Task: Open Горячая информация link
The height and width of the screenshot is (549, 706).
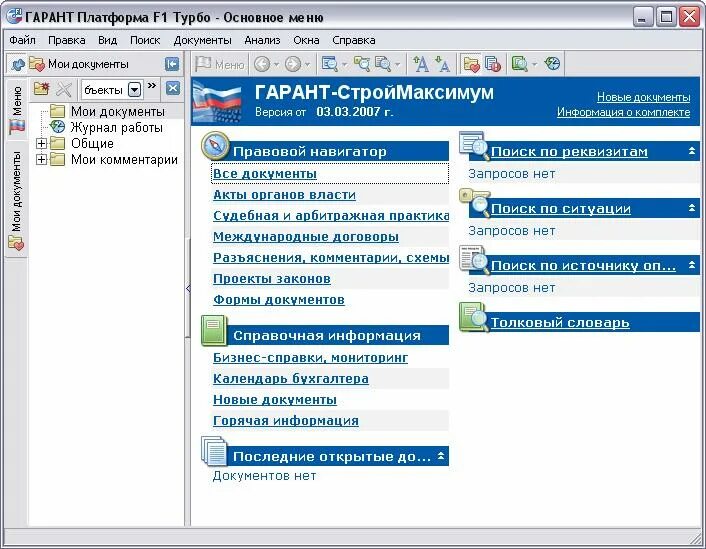Action: (x=285, y=421)
